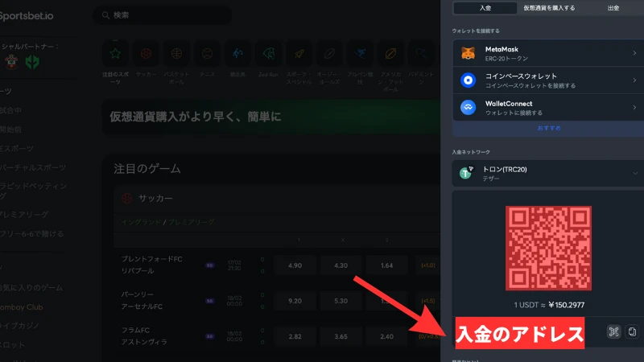The height and width of the screenshot is (362, 644).
Task: Expand the WalletConnect row chevron
Action: click(634, 108)
